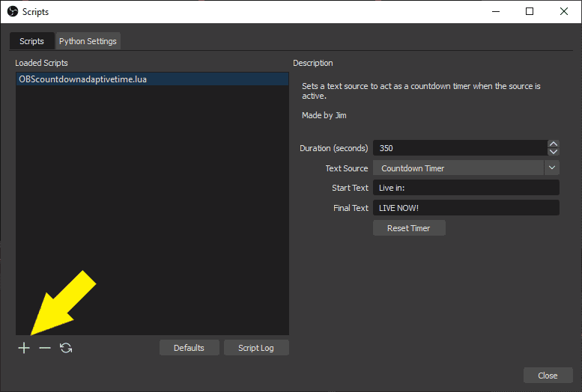
Task: Click the Close button at bottom right
Action: pos(548,376)
